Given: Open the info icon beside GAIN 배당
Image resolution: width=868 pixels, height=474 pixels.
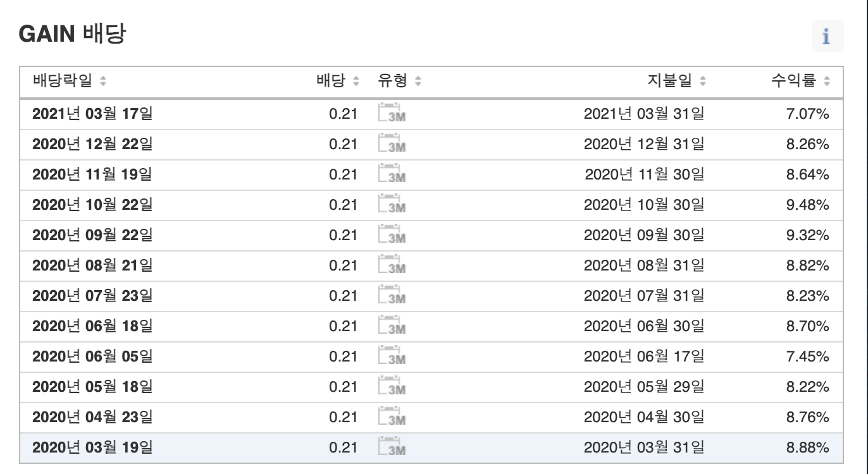Looking at the screenshot, I should pyautogui.click(x=828, y=37).
